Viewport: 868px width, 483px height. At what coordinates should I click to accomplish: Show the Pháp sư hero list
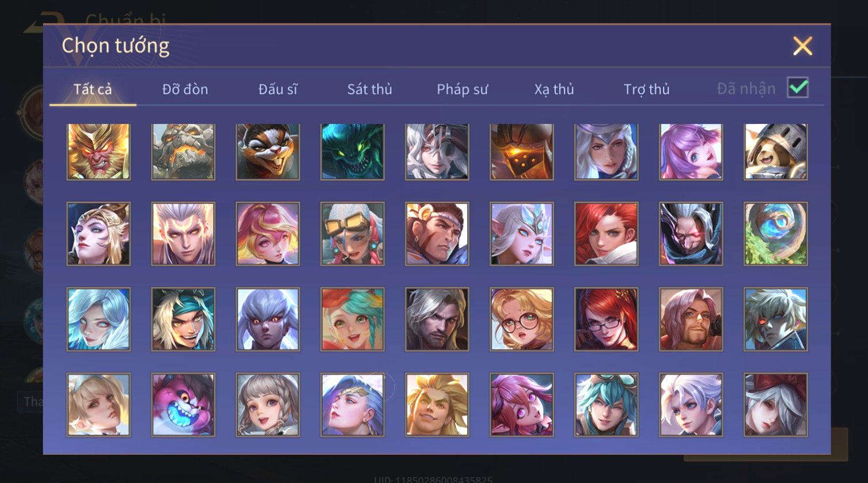462,89
